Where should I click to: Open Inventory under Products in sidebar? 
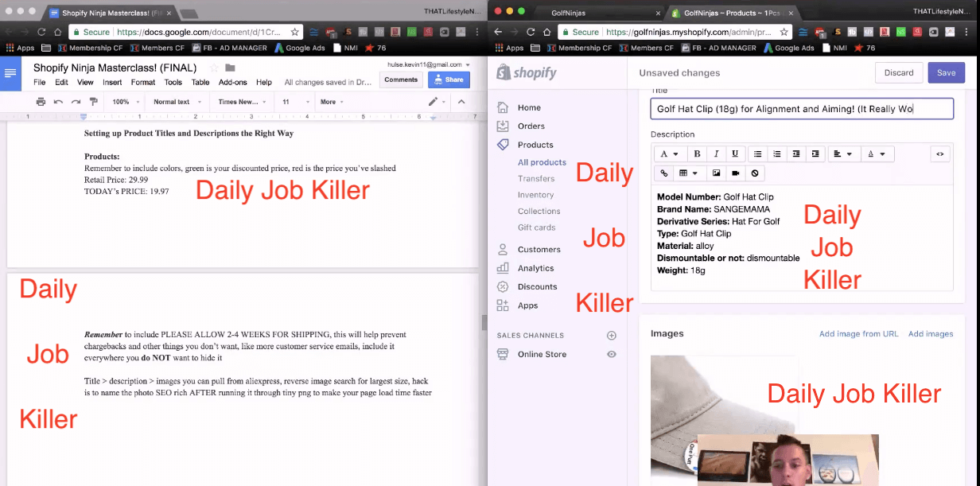click(536, 195)
